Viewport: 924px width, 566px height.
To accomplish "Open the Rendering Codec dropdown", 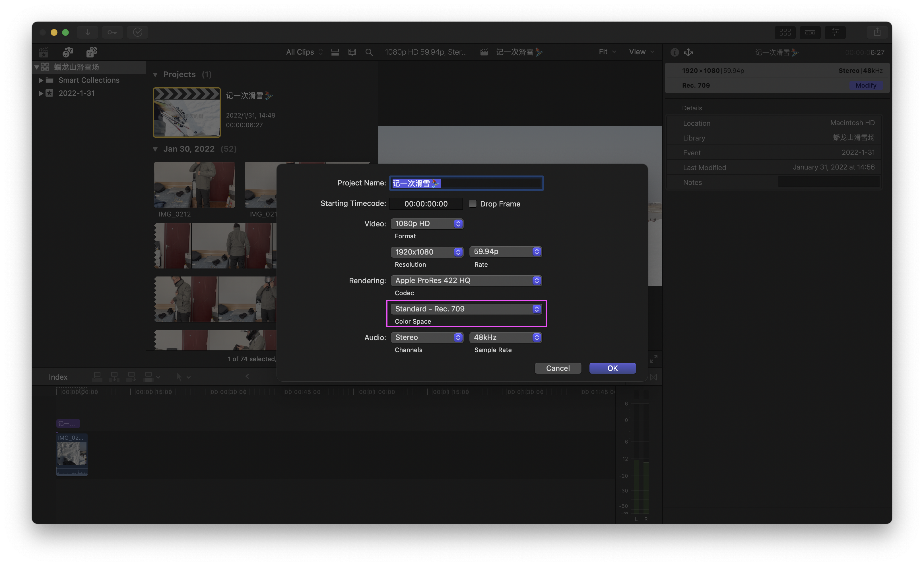I will (466, 280).
